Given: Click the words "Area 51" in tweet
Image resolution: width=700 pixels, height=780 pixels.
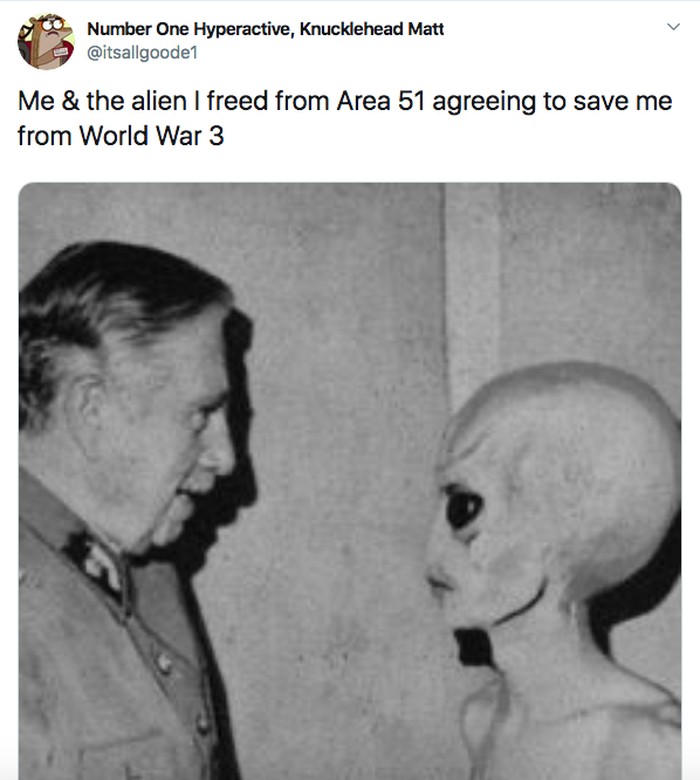Looking at the screenshot, I should tap(381, 101).
